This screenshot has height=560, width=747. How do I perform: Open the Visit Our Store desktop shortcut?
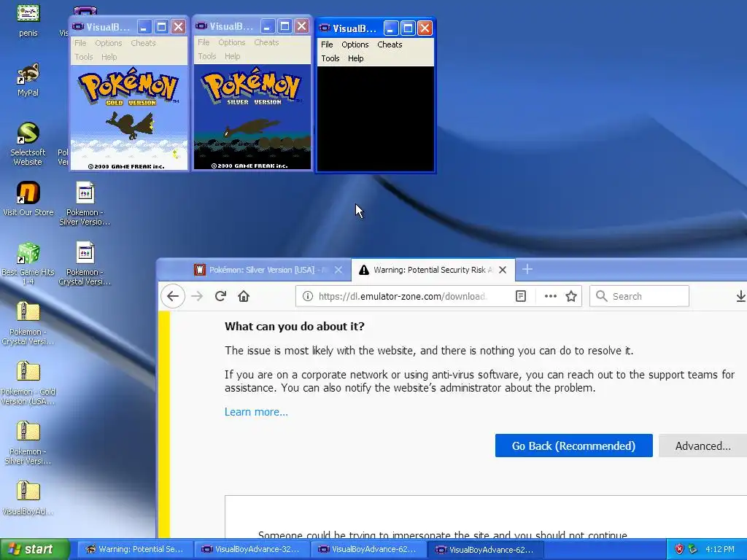point(28,199)
